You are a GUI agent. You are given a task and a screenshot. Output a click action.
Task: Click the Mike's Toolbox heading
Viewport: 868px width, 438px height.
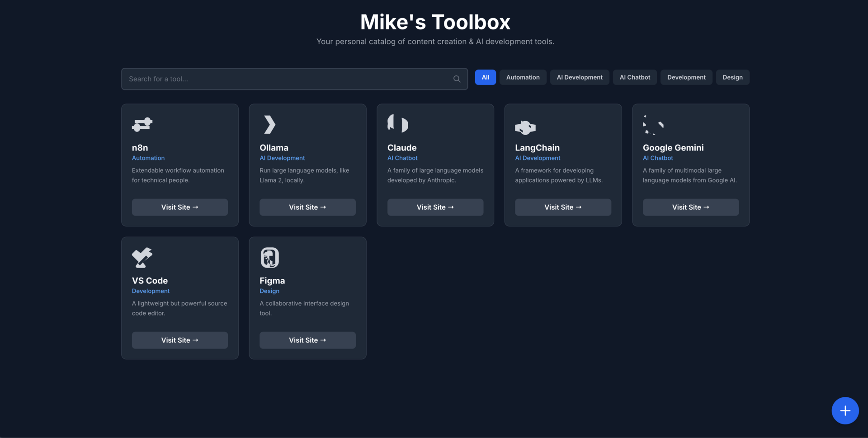click(435, 22)
